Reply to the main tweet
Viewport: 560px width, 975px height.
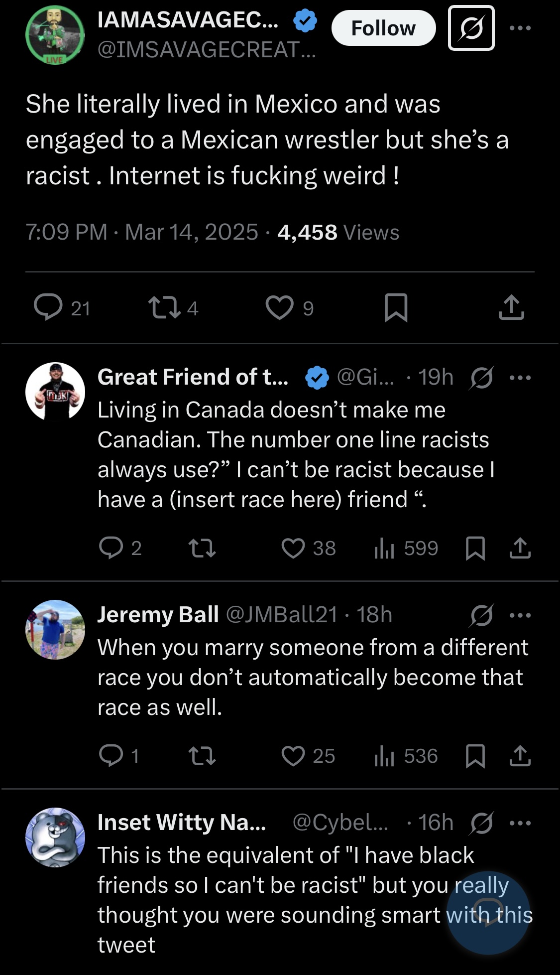tap(48, 307)
